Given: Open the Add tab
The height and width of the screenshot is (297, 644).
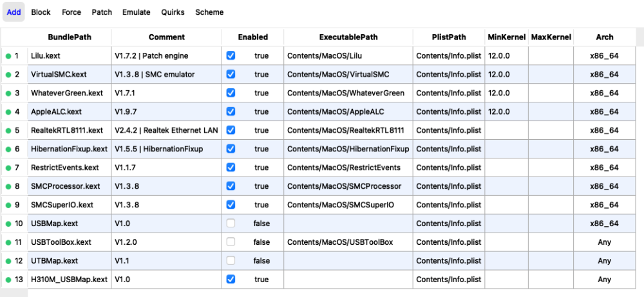Looking at the screenshot, I should [14, 12].
